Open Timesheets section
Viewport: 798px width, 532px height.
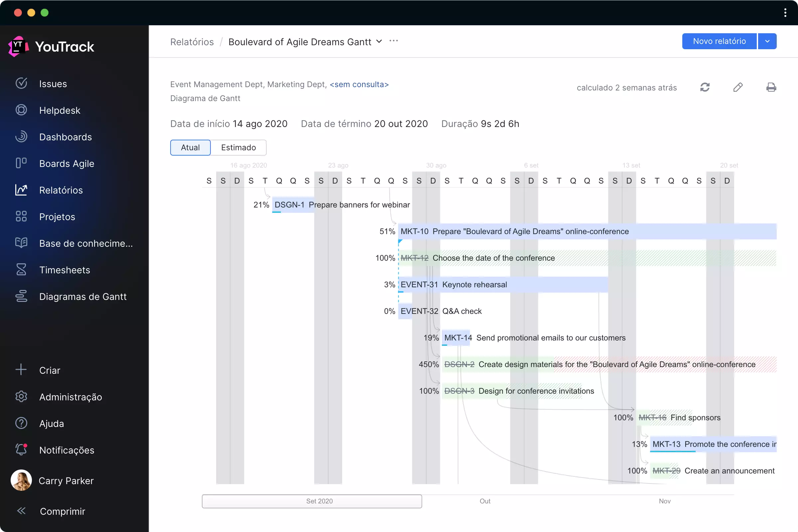point(64,270)
